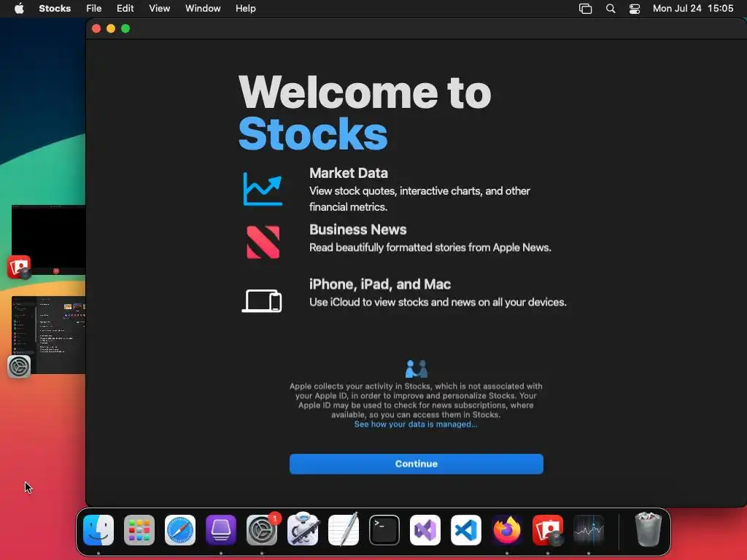Click the System Settings icon in Stage Manager
Image resolution: width=747 pixels, height=560 pixels.
click(x=19, y=367)
